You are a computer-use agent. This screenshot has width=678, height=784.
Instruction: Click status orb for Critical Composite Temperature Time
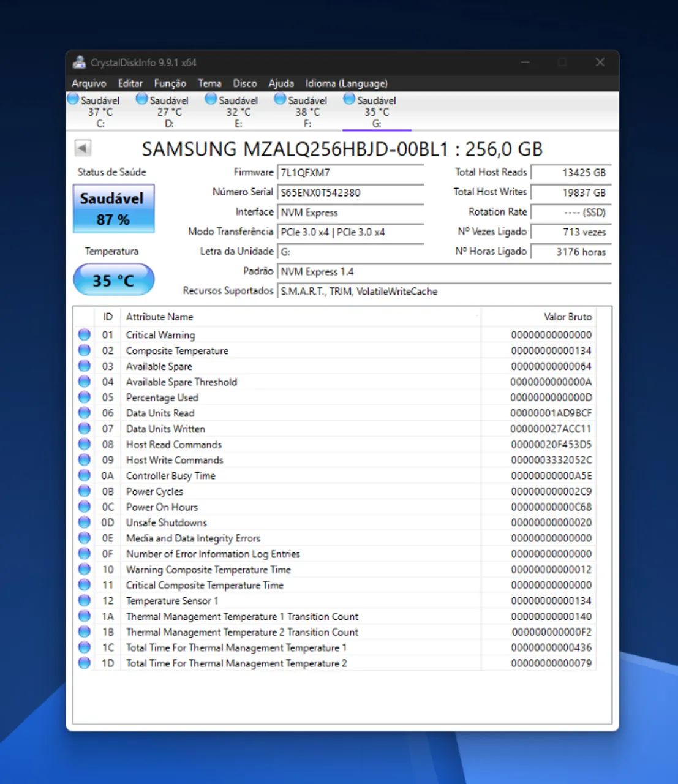pyautogui.click(x=85, y=584)
